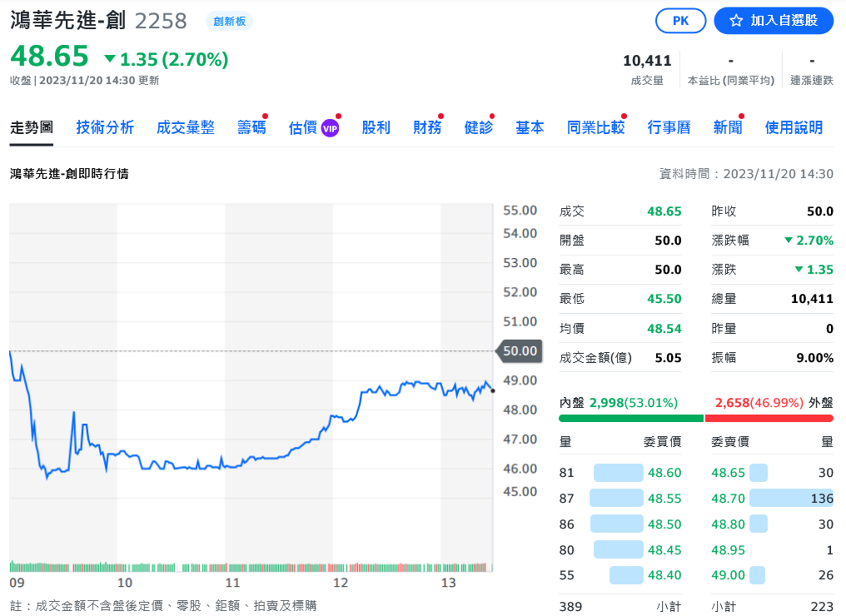Viewport: 846px width, 616px height.
Task: Go to the 財務 tab
Action: coord(427,127)
